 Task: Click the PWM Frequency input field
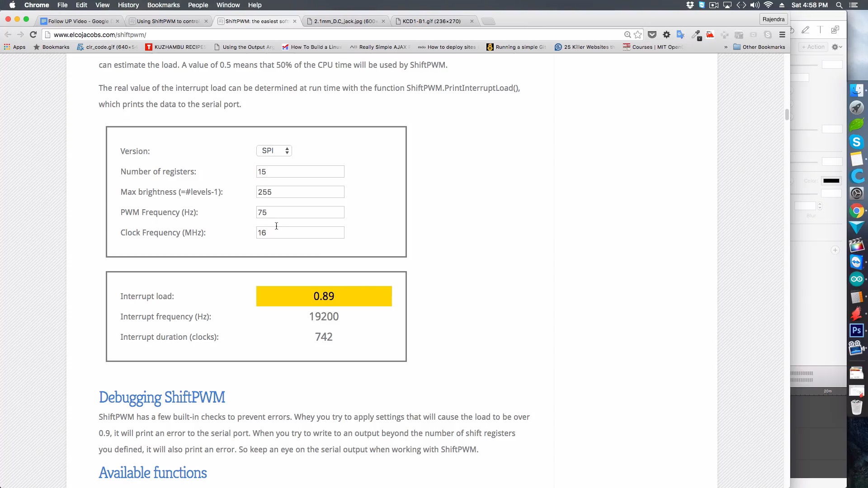tap(300, 212)
